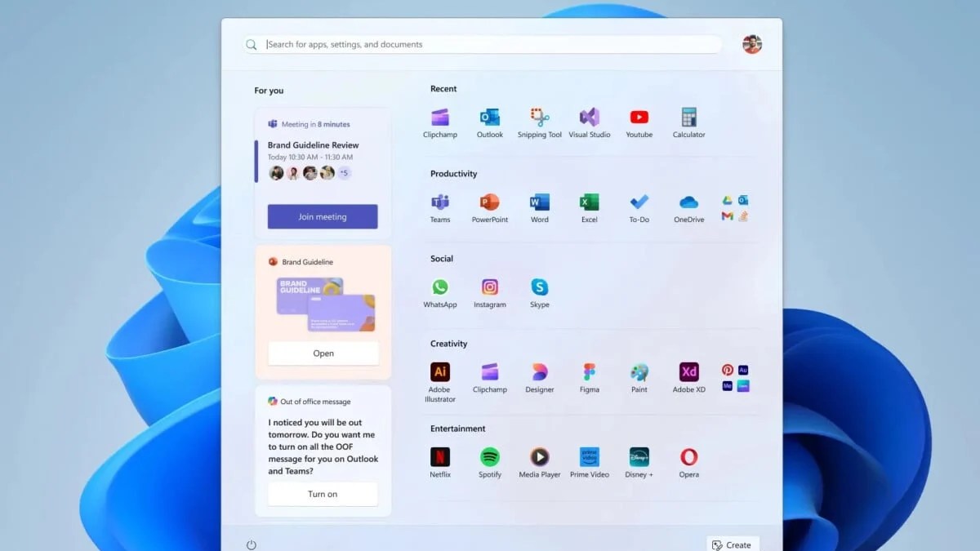980x551 pixels.
Task: Click the "For you" heading
Action: click(269, 91)
